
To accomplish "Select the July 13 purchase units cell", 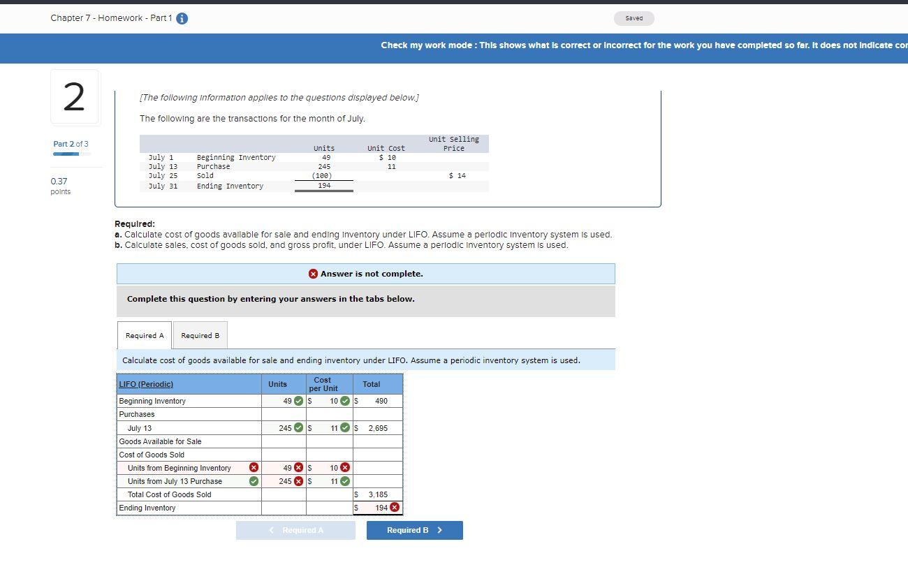I will [x=284, y=428].
